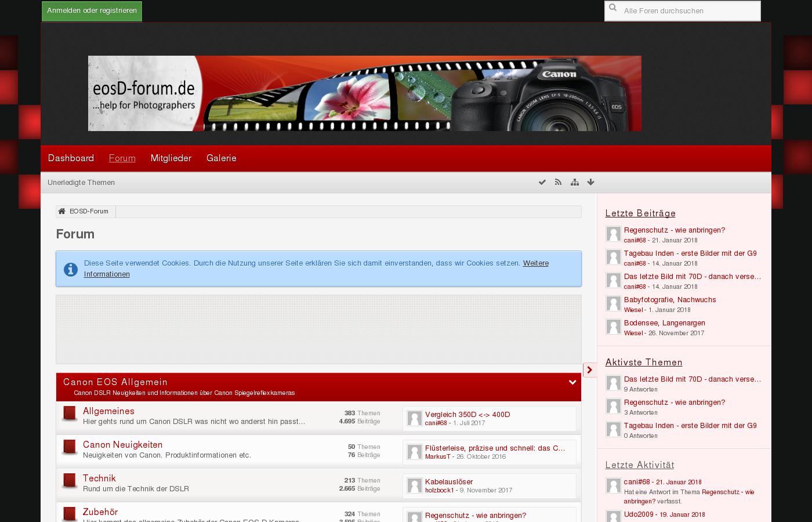
Task: Open the Zubehör forum
Action: 100,512
